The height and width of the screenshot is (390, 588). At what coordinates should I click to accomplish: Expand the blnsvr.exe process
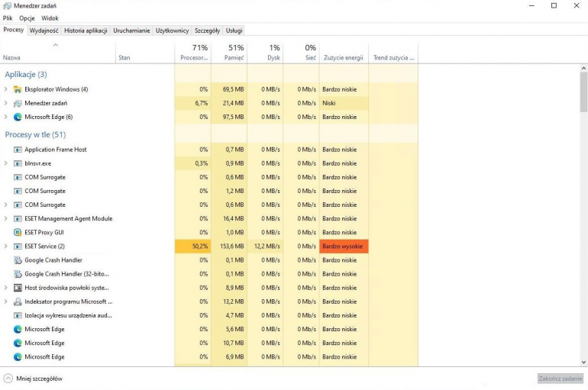(x=5, y=163)
